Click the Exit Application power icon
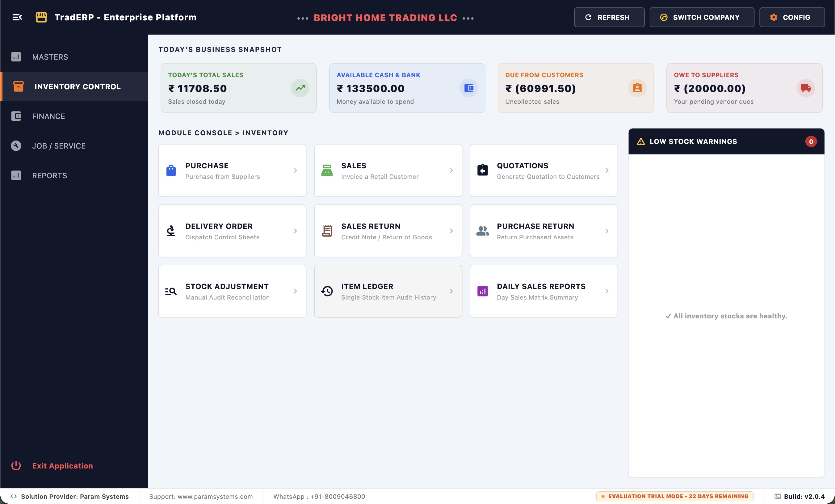Image resolution: width=835 pixels, height=504 pixels. 16,465
